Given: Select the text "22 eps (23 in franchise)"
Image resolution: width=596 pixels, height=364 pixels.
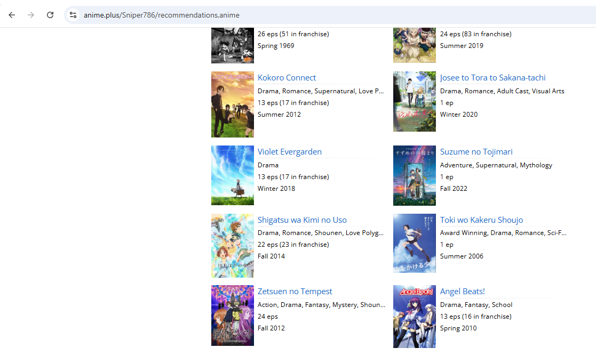Looking at the screenshot, I should [293, 245].
